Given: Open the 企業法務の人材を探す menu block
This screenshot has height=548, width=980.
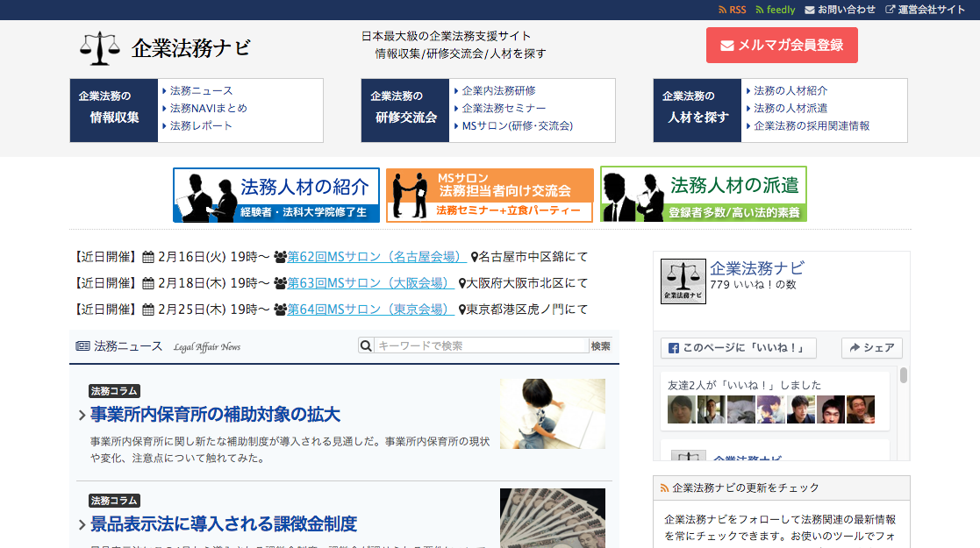Looking at the screenshot, I should pyautogui.click(x=697, y=110).
